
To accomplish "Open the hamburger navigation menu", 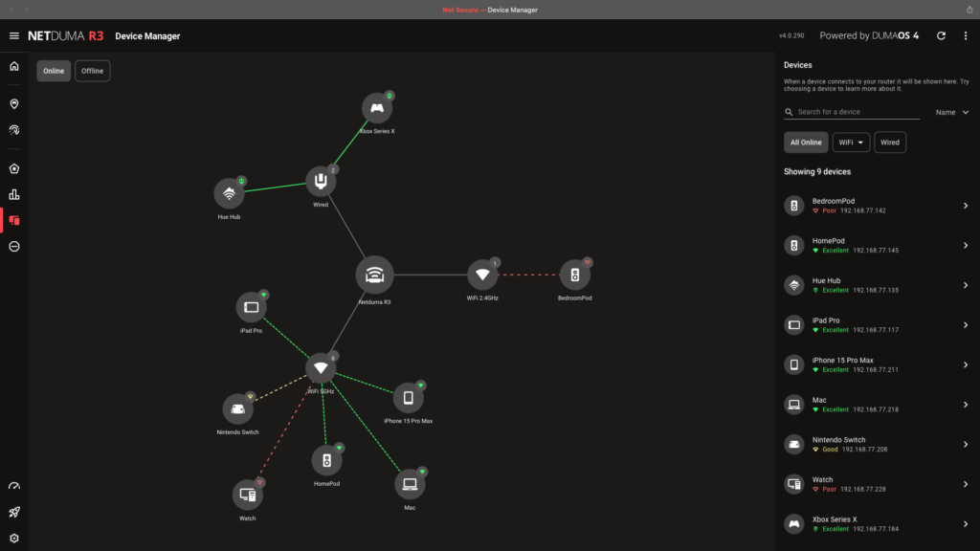I will (13, 35).
